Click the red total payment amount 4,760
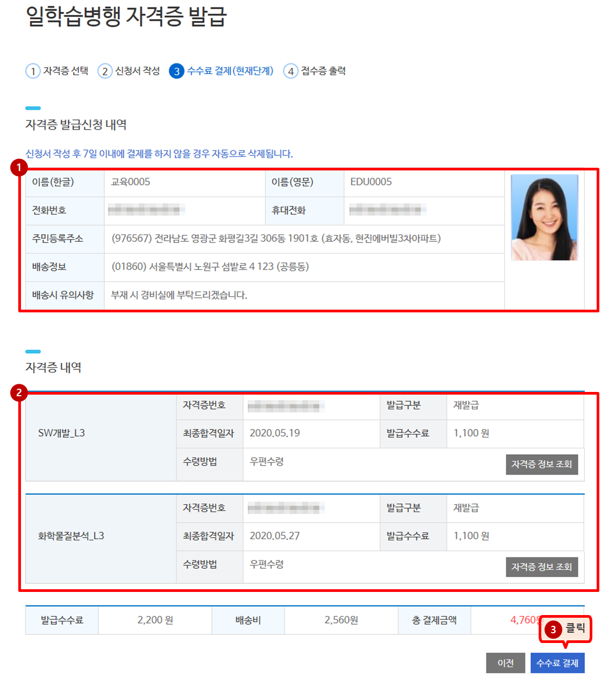 click(525, 620)
